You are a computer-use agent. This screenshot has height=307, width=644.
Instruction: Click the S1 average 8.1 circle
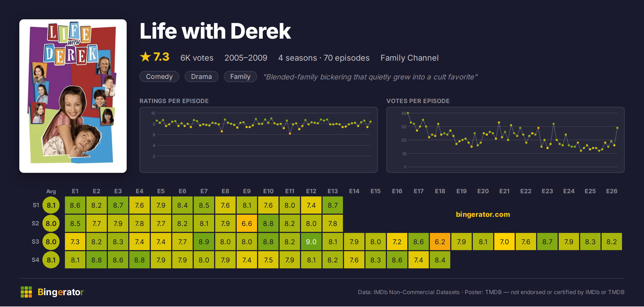(51, 205)
